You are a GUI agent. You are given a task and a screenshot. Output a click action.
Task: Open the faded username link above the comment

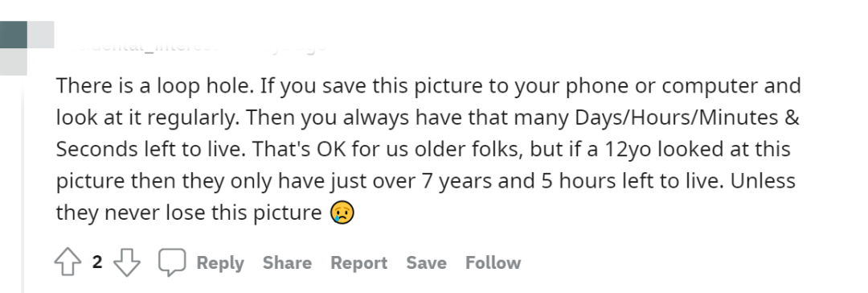143,46
